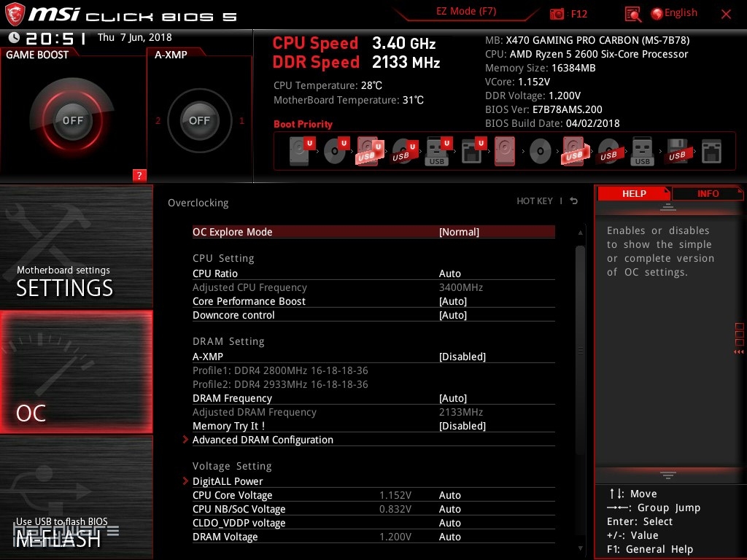
Task: Click the English language globe icon
Action: point(657,13)
